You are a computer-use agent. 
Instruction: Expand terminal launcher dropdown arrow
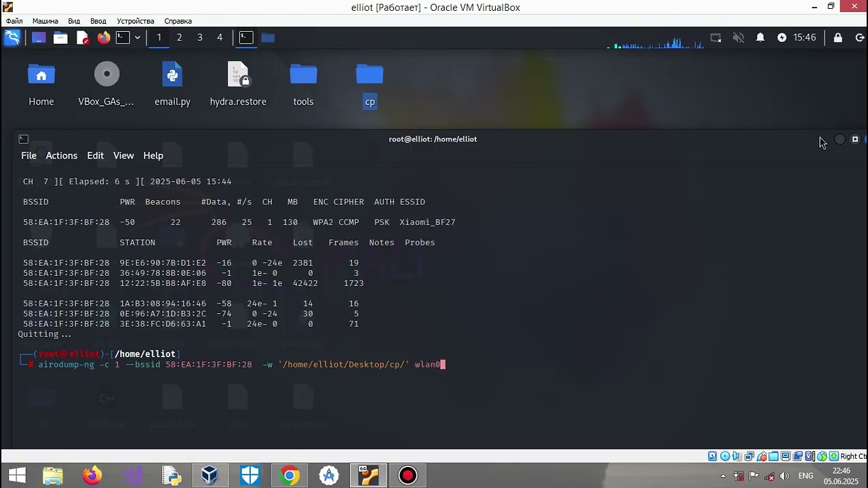tap(137, 37)
